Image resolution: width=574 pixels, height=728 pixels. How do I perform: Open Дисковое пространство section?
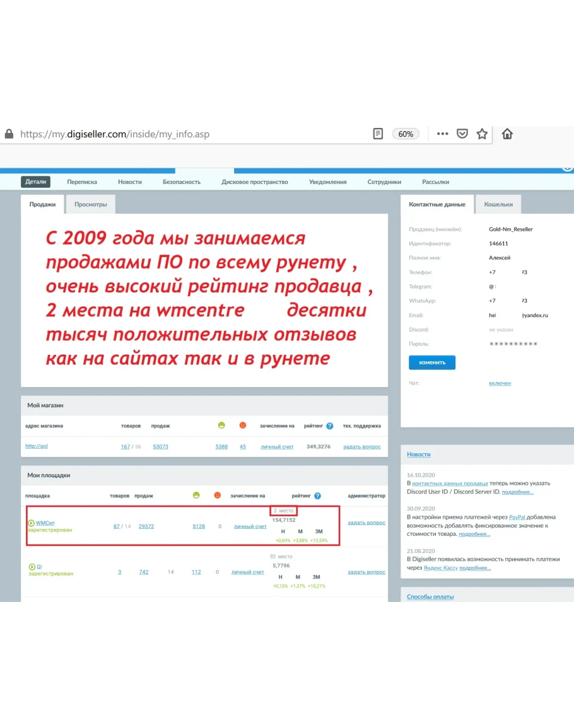254,182
